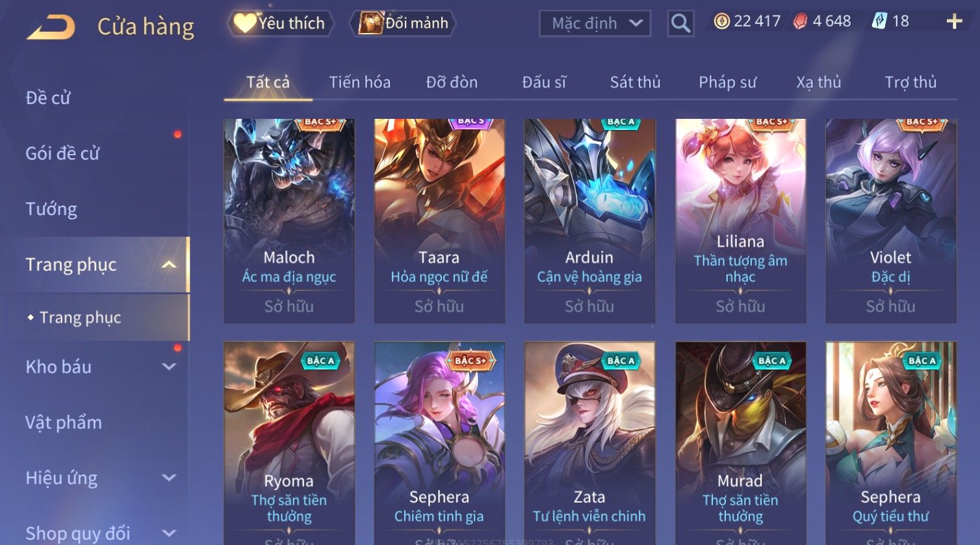Tap the blue voucher icon
This screenshot has height=545, width=980.
pos(879,21)
